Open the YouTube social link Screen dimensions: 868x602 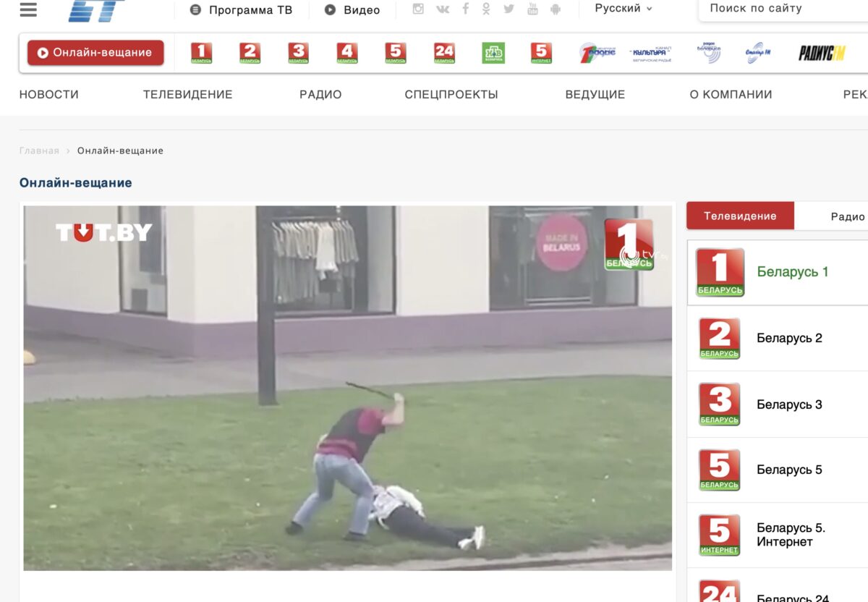[x=532, y=9]
